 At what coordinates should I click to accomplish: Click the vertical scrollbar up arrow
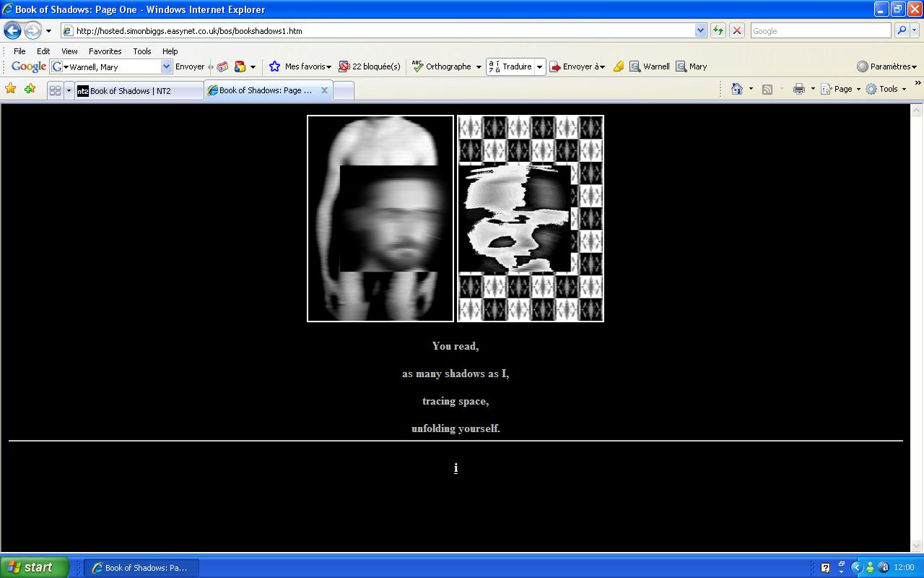917,110
